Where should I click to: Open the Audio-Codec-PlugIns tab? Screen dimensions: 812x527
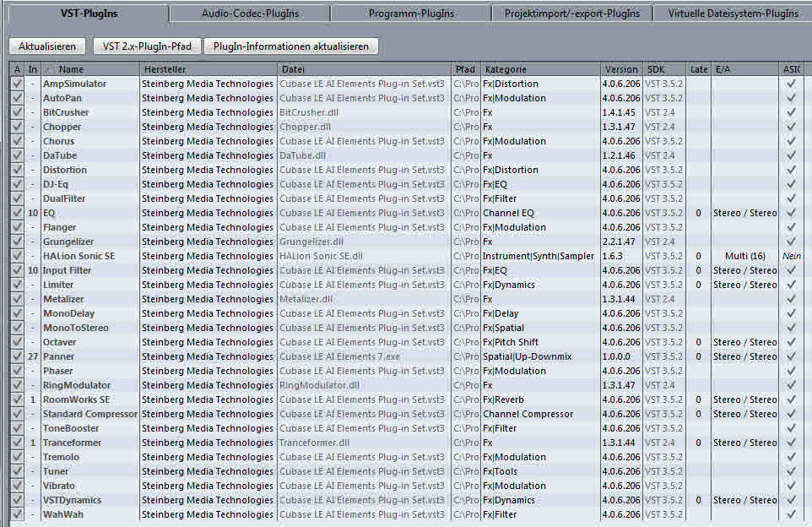250,14
